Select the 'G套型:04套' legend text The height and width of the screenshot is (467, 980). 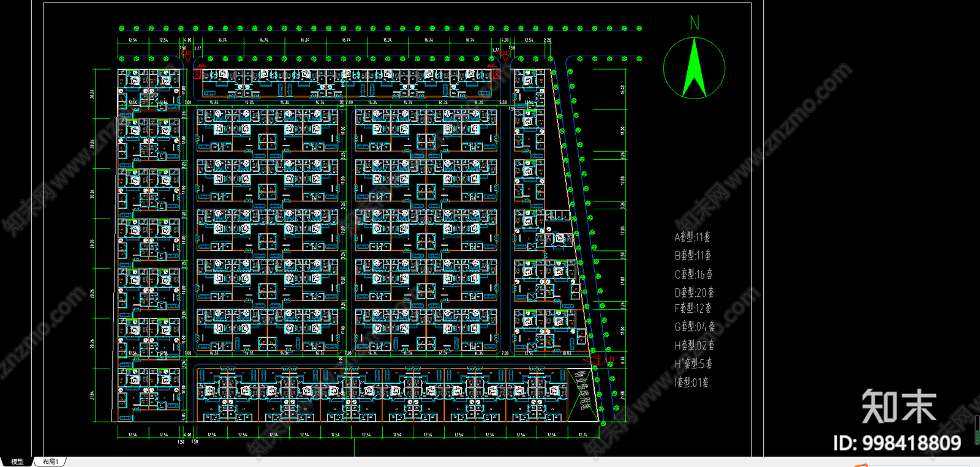tap(695, 327)
